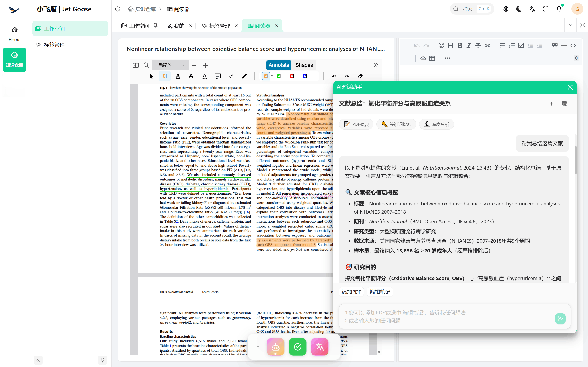Viewport: 588px width, 367px height.
Task: Toggle dark mode moon icon
Action: pyautogui.click(x=519, y=9)
